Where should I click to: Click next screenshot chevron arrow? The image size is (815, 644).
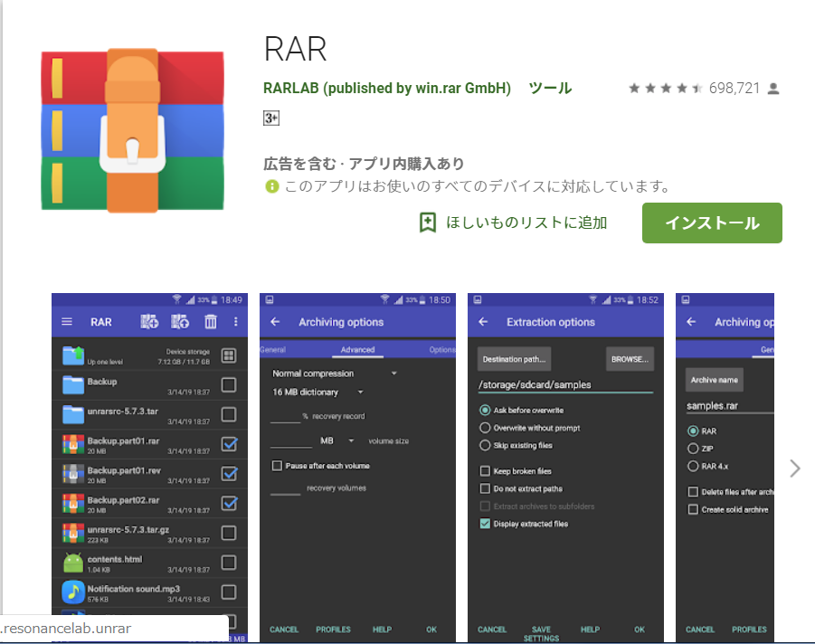[x=795, y=469]
